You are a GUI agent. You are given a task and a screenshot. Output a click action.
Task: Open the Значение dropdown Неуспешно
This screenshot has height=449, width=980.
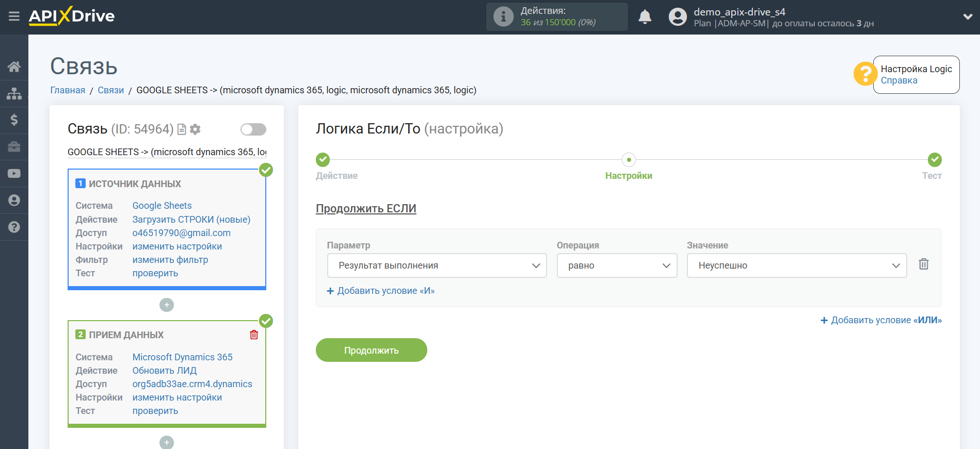[796, 265]
